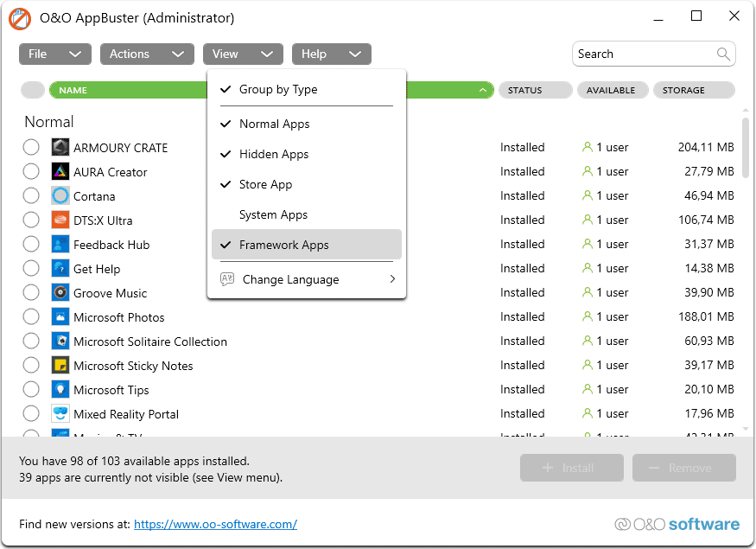Click the ARMOURY CRATE app icon
756x549 pixels.
[60, 147]
